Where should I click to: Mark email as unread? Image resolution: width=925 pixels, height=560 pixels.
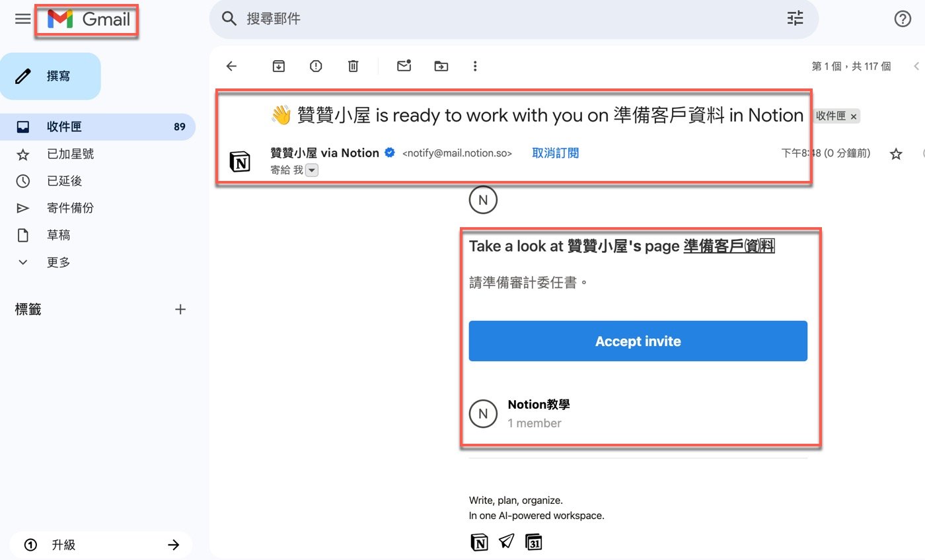404,65
